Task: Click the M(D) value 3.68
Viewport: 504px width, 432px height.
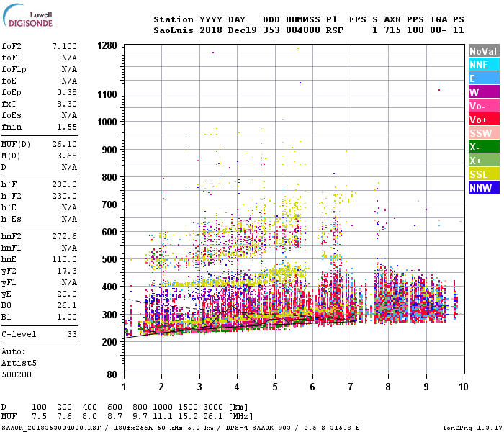Action: (67, 156)
